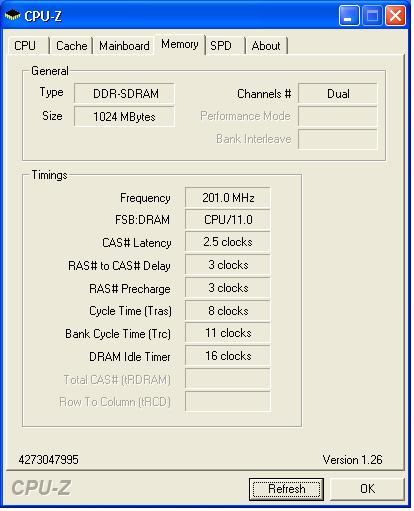Viewport: 414px width, 511px height.
Task: Select the Memory tab
Action: click(180, 44)
